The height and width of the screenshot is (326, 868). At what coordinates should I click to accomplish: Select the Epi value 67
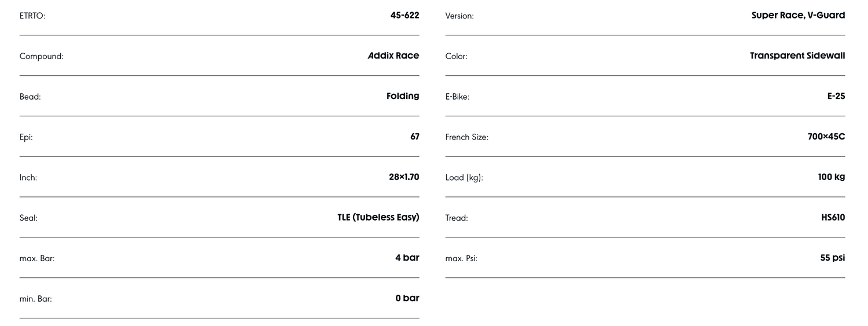[x=414, y=137]
